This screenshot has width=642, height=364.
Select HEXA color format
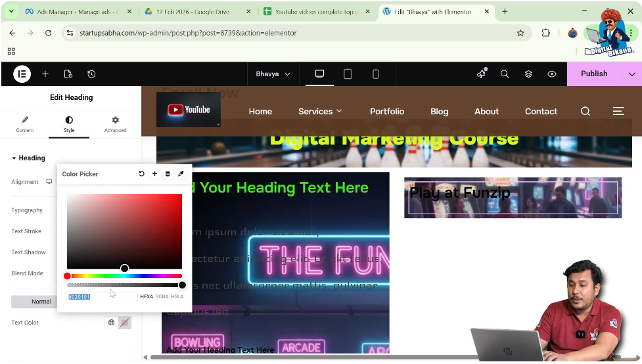(x=146, y=296)
